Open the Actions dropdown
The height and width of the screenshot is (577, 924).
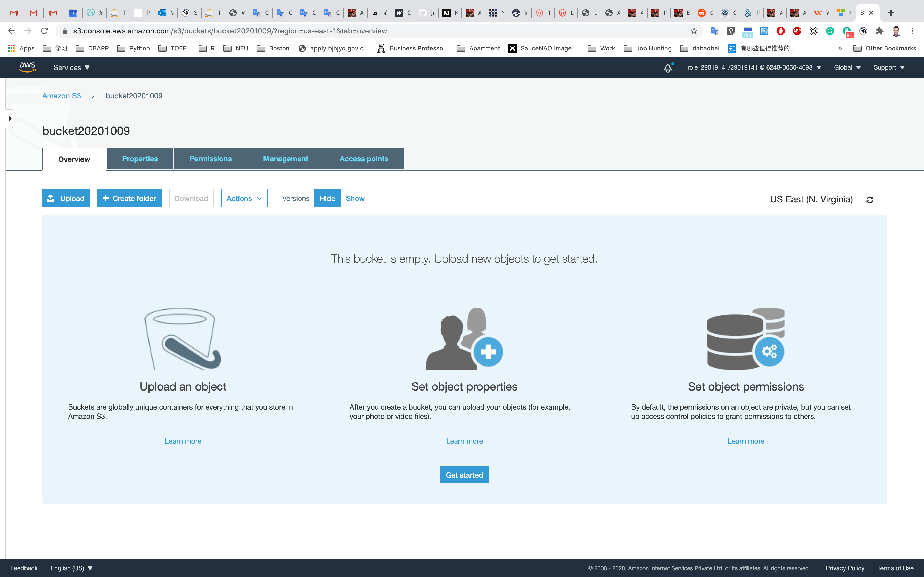pyautogui.click(x=244, y=198)
